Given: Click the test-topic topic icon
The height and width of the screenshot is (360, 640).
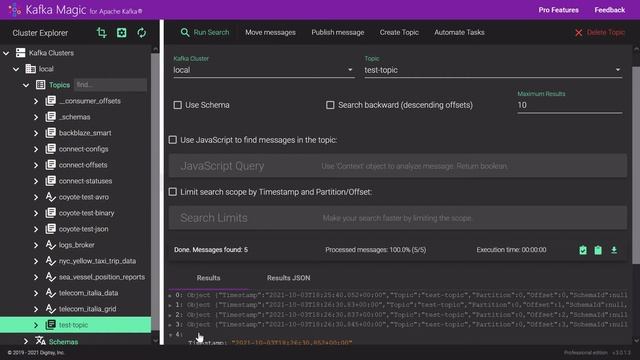Looking at the screenshot, I should [51, 325].
